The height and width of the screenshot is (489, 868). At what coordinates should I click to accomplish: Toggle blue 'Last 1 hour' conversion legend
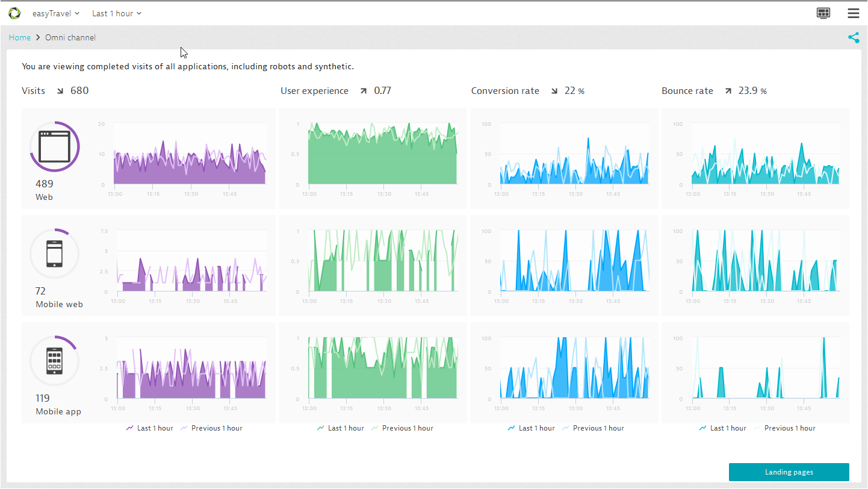[x=531, y=428]
